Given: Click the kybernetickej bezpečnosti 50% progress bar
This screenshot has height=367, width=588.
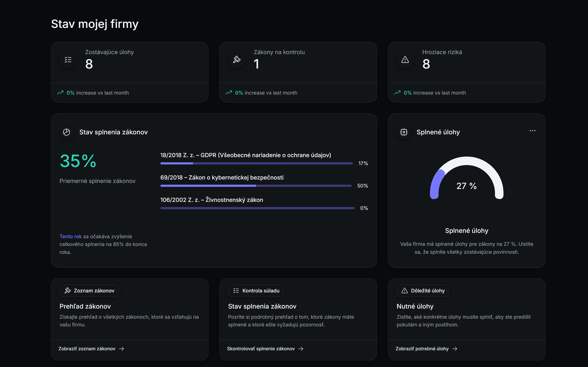Looking at the screenshot, I should click(256, 186).
